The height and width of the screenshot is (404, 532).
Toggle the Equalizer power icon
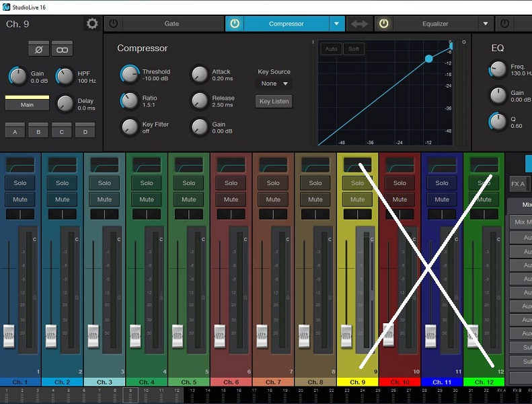coord(384,24)
